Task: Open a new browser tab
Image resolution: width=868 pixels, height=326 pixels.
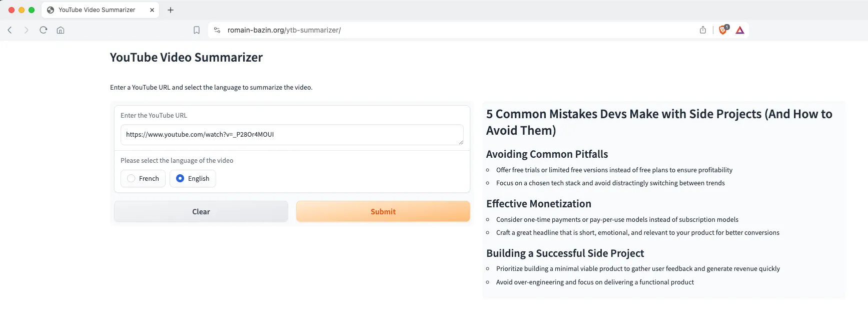Action: point(171,10)
